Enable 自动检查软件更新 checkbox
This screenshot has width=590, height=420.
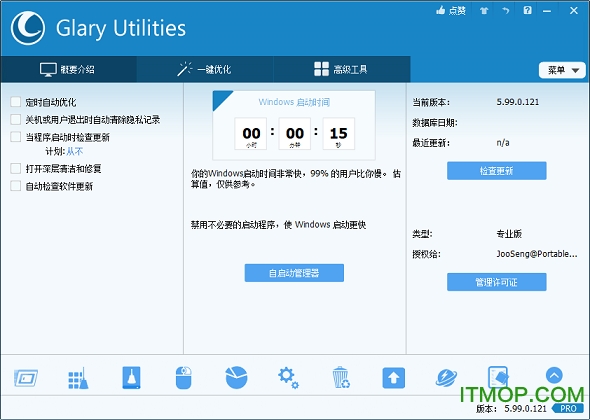click(16, 186)
